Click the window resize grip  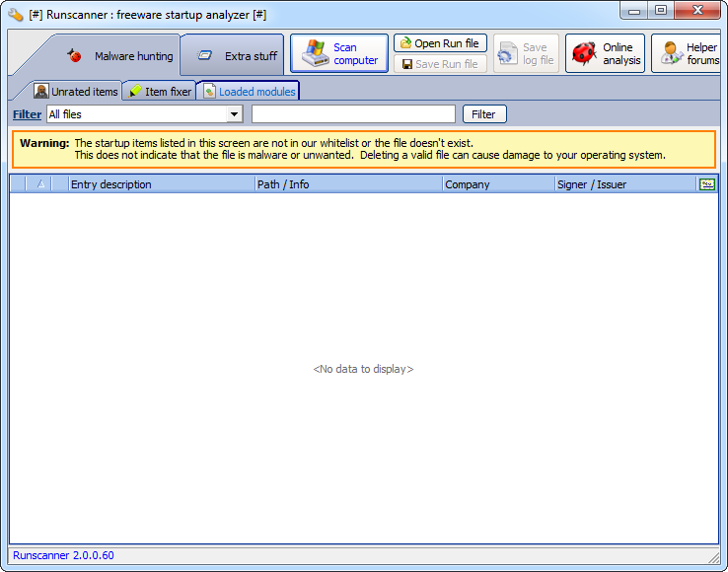pos(713,556)
